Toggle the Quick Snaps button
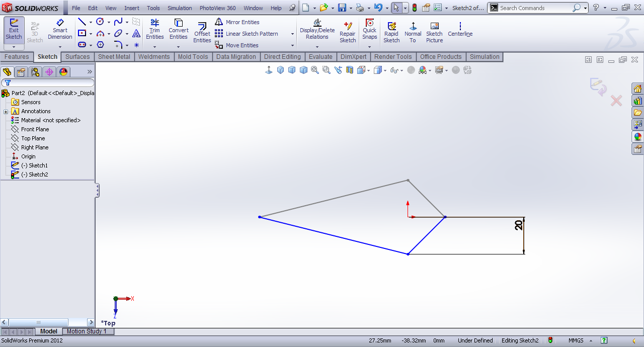 (369, 29)
